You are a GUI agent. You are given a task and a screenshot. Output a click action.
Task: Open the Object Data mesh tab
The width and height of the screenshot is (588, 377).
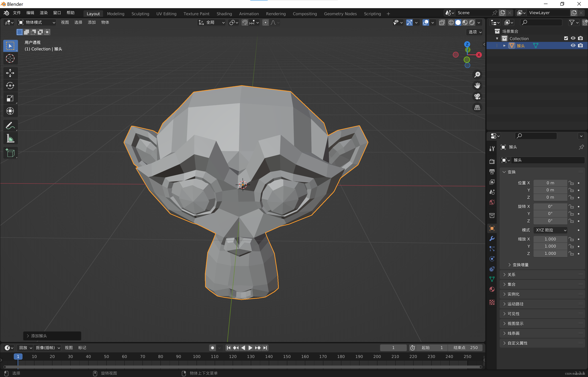(x=492, y=279)
